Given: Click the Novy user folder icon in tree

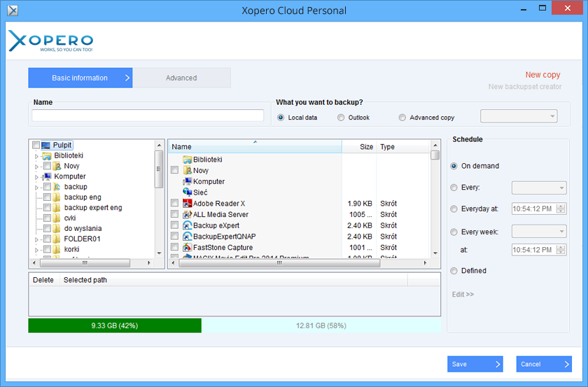Looking at the screenshot, I should (57, 166).
